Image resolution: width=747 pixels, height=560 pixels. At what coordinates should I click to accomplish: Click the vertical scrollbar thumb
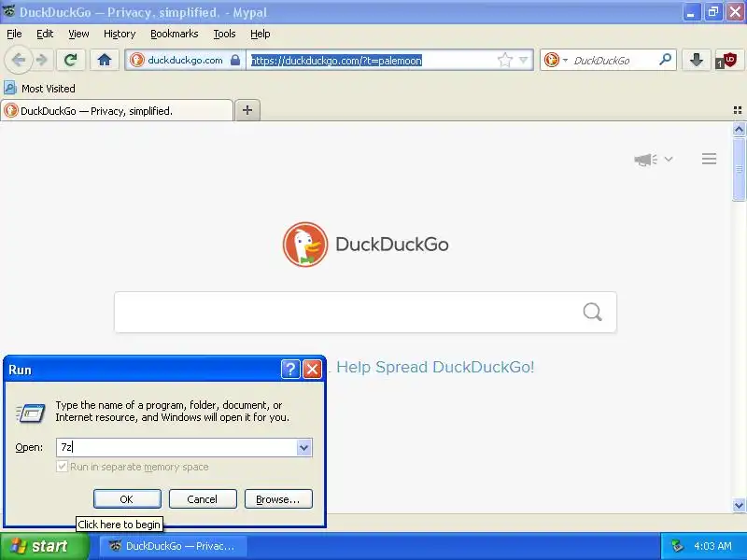[x=739, y=169]
